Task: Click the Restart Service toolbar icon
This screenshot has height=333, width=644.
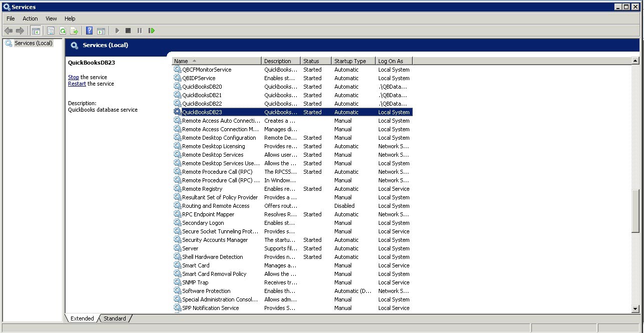Action: pos(152,31)
